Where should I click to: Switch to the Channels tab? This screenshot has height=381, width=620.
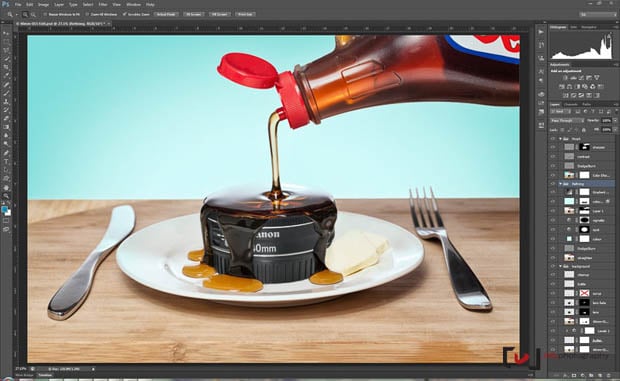[x=571, y=104]
